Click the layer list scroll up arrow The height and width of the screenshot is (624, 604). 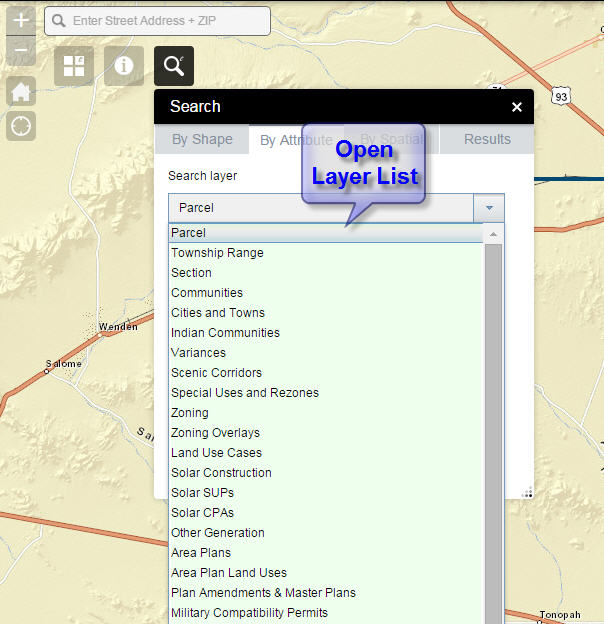coord(493,234)
